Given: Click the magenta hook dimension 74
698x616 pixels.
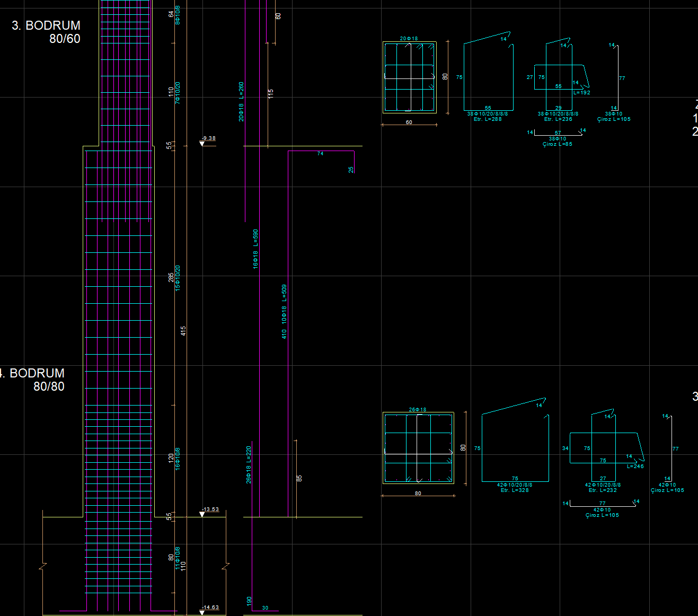Looking at the screenshot, I should point(320,154).
